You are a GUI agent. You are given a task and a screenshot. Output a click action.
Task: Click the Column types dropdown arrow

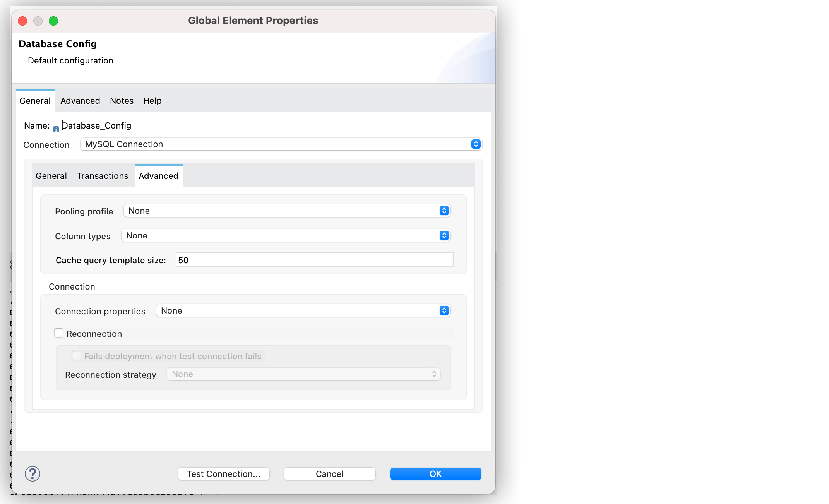[x=444, y=235]
